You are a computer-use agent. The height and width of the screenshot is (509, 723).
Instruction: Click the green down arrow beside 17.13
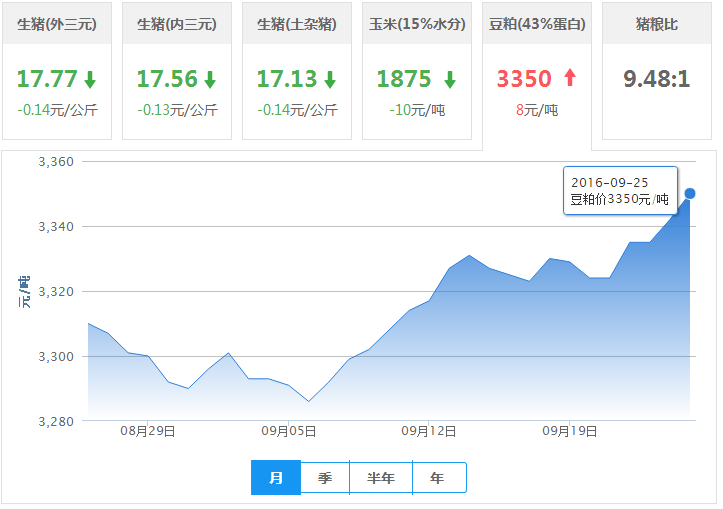click(330, 79)
